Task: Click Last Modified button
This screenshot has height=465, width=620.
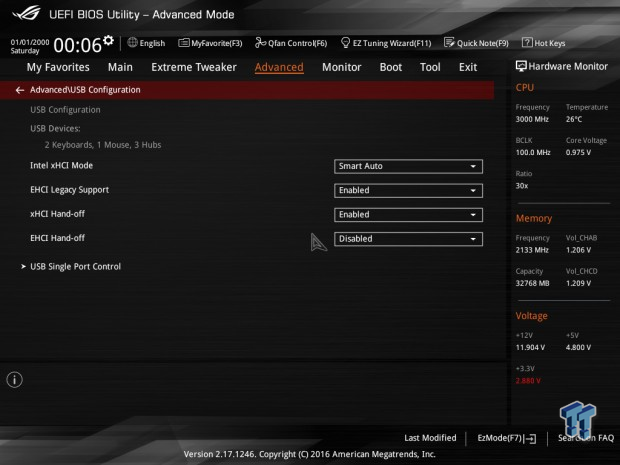Action: tap(430, 438)
